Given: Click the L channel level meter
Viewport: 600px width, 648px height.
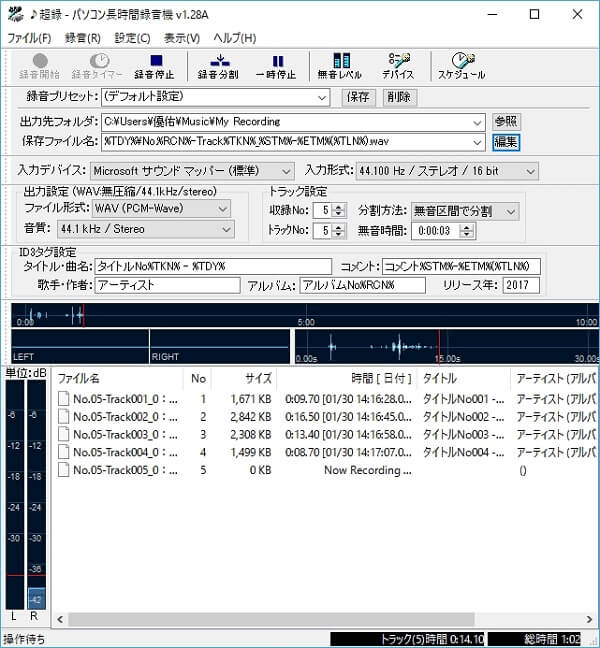Looking at the screenshot, I should coord(14,495).
